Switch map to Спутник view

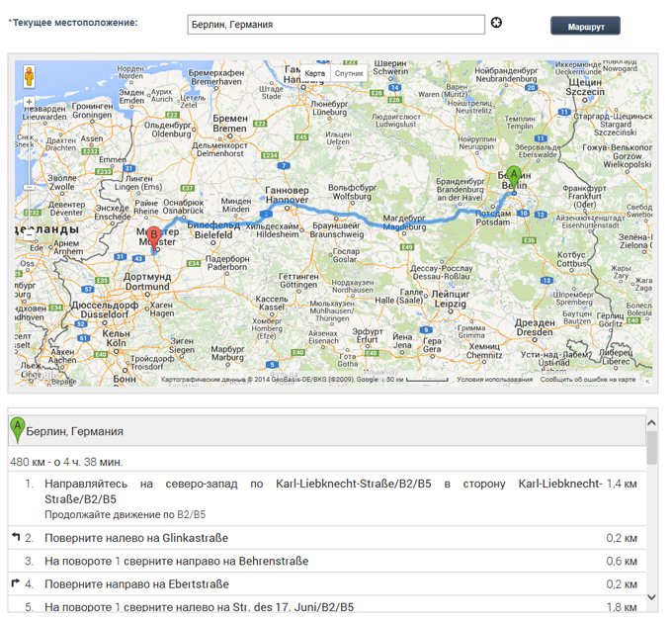coord(349,73)
